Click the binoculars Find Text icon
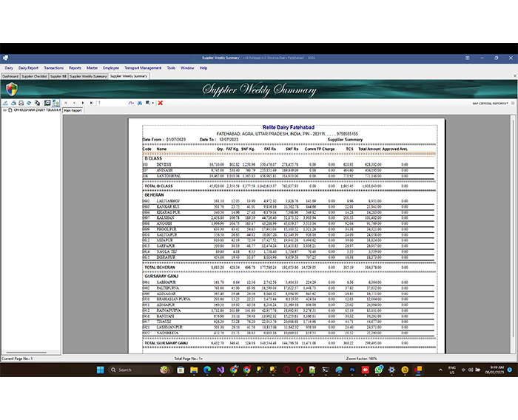 [x=141, y=103]
